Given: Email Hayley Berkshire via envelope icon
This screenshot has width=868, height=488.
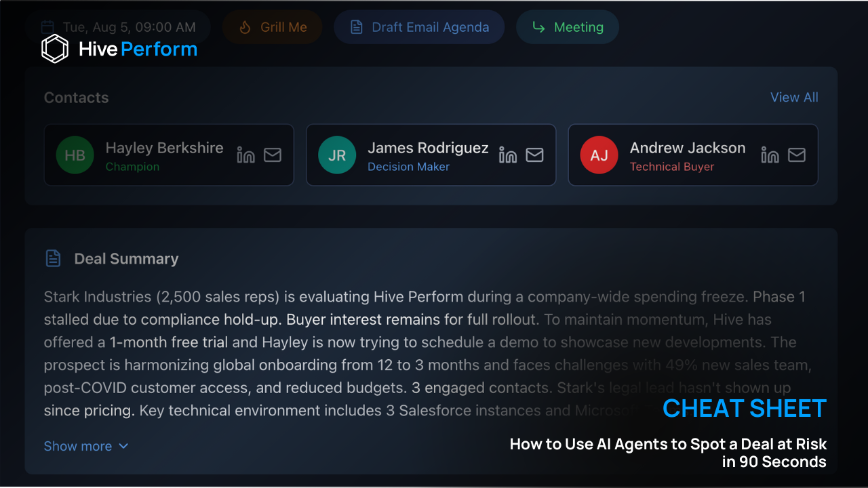Looking at the screenshot, I should tap(273, 155).
